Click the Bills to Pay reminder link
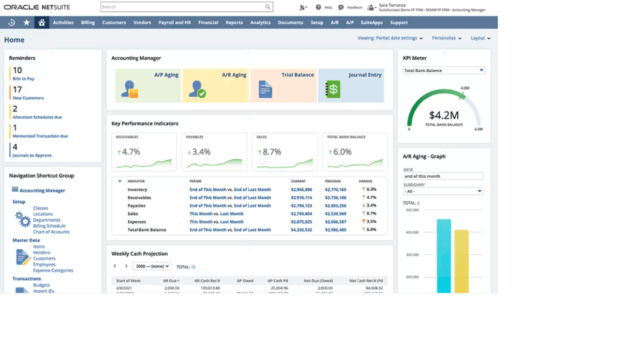This screenshot has height=362, width=644. (23, 78)
